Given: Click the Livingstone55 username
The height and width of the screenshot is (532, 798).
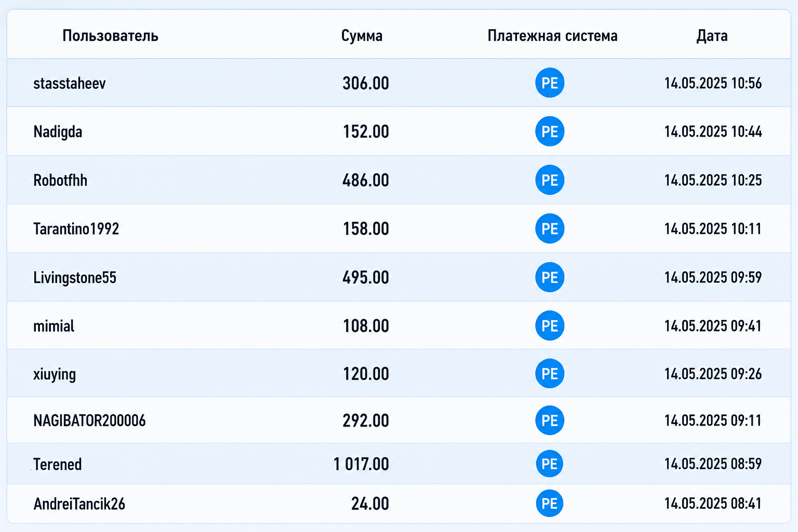Looking at the screenshot, I should pyautogui.click(x=75, y=277).
